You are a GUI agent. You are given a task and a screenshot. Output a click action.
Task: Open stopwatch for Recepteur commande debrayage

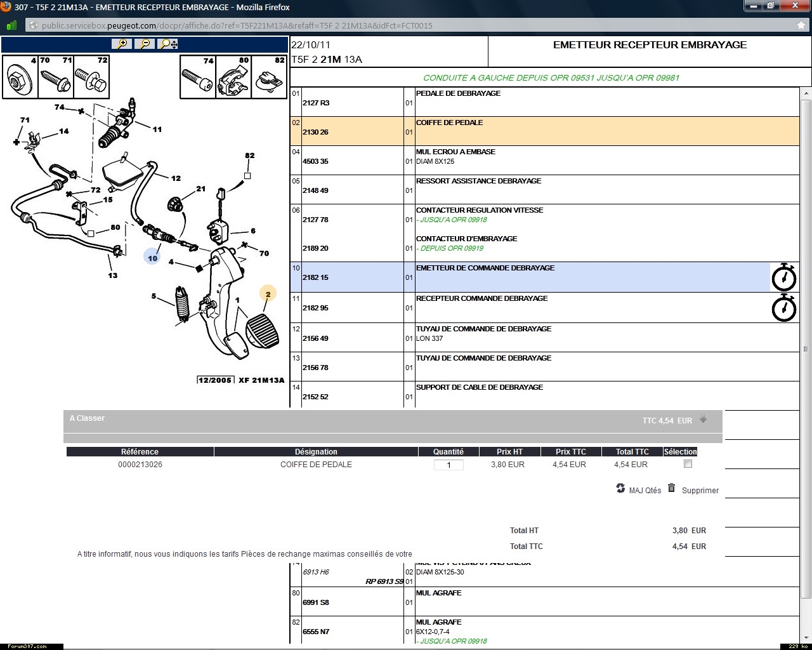(783, 308)
